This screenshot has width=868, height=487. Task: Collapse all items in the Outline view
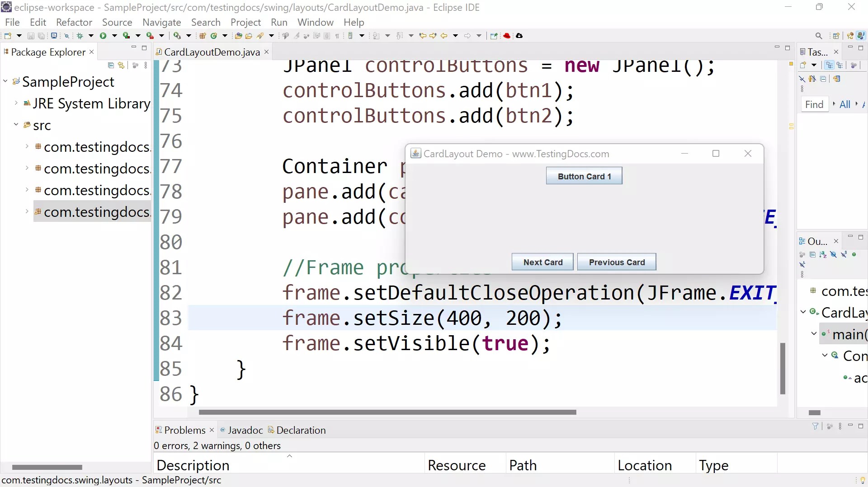tap(813, 254)
